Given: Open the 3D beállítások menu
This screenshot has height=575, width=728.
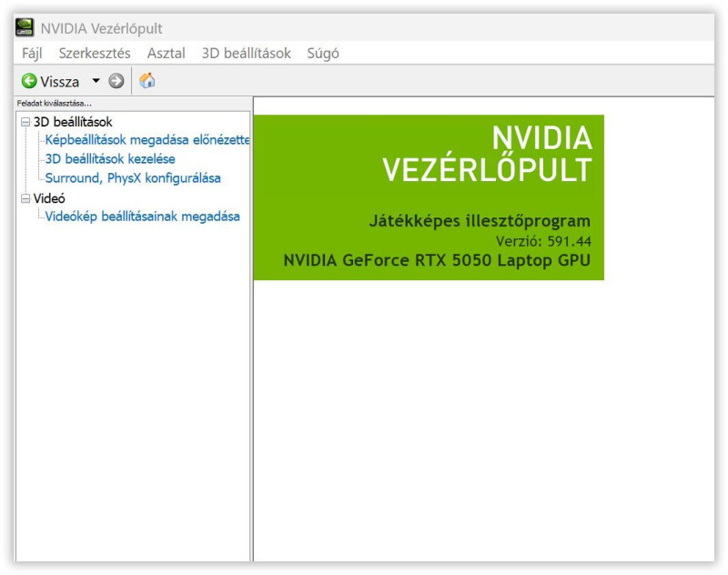Looking at the screenshot, I should coord(246,54).
